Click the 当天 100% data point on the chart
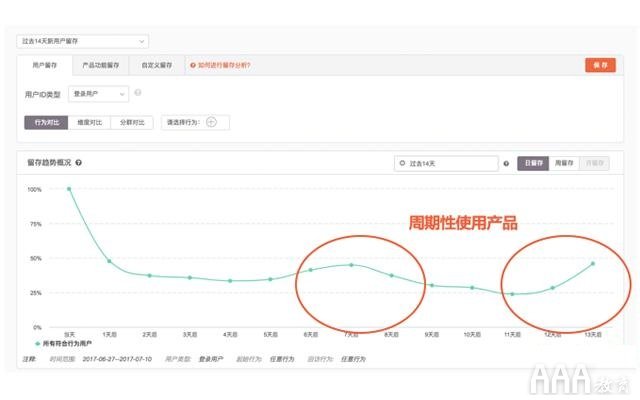640x400 pixels. coord(69,188)
